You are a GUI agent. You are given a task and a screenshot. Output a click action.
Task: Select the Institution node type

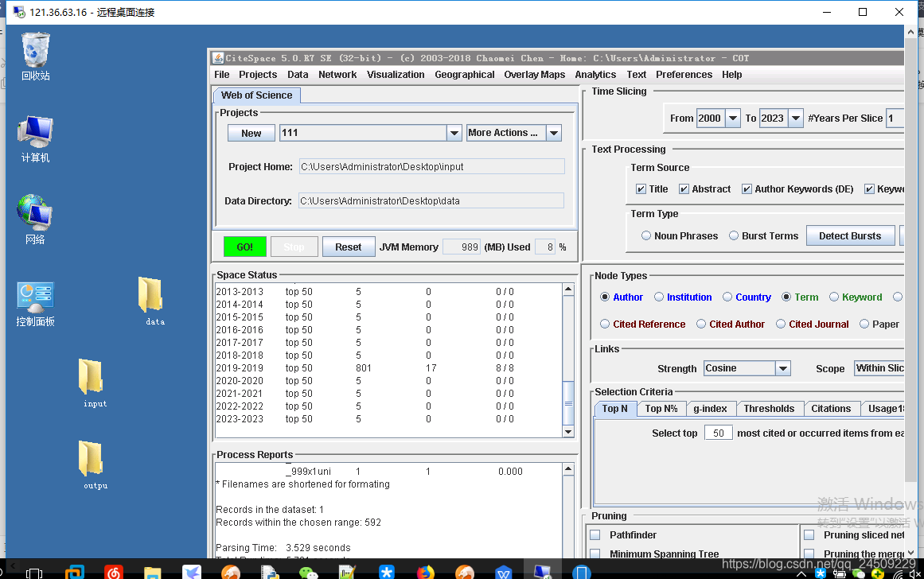659,297
